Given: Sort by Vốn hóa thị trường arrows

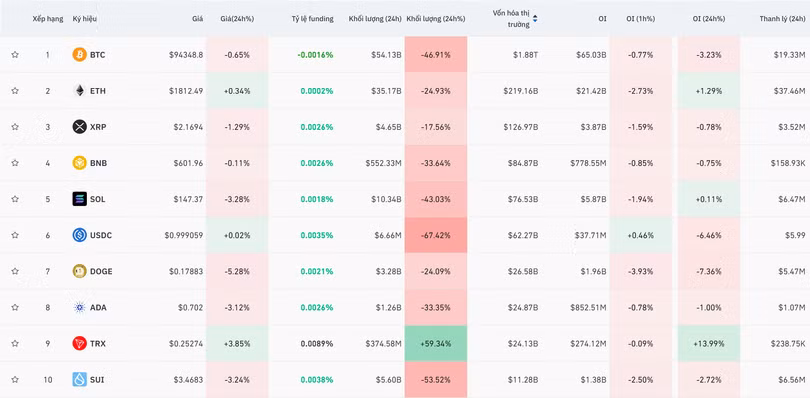Looking at the screenshot, I should [535, 19].
